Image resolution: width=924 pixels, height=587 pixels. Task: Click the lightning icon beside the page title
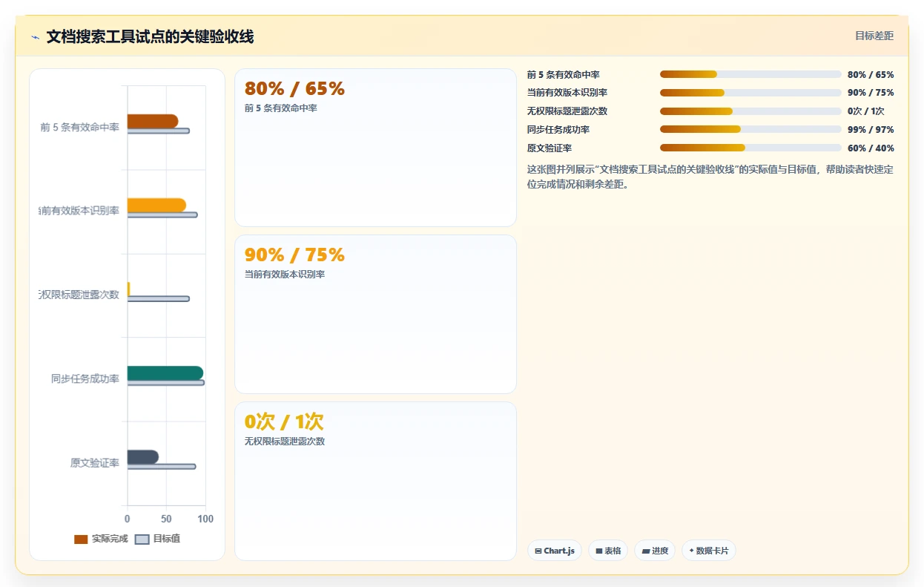click(x=35, y=37)
